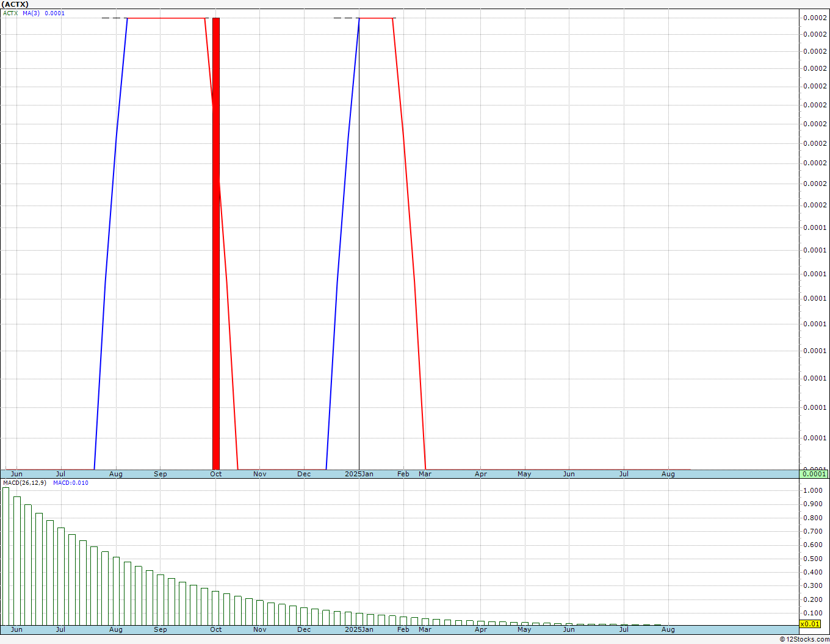Click Nov label on the price chart axis
This screenshot has width=830, height=644.
point(260,474)
